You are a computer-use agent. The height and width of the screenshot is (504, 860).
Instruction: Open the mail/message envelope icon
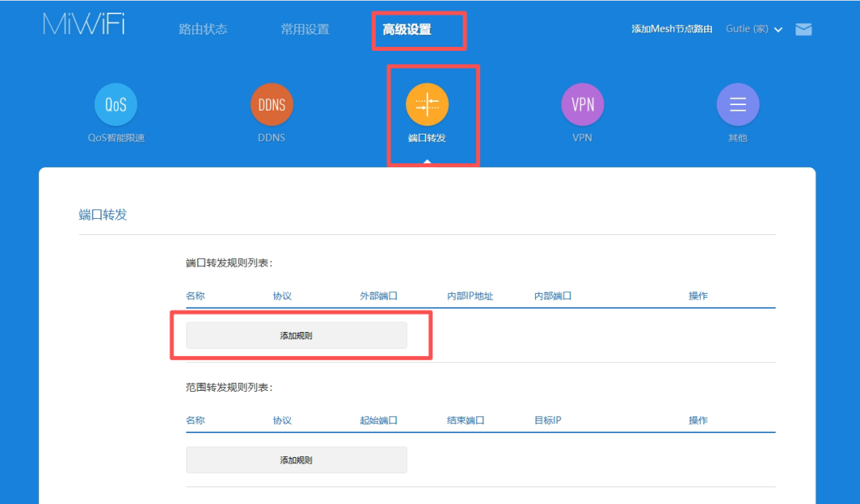pyautogui.click(x=803, y=29)
